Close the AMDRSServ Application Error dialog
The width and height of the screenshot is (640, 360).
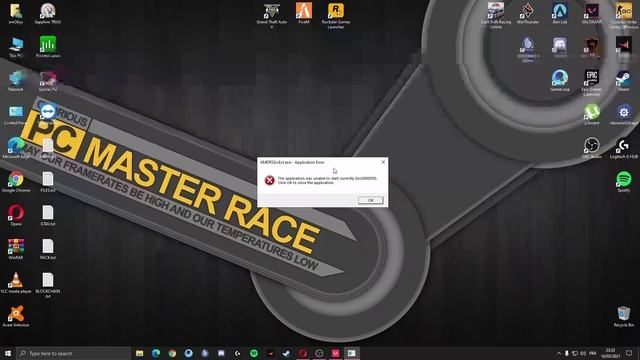383,162
